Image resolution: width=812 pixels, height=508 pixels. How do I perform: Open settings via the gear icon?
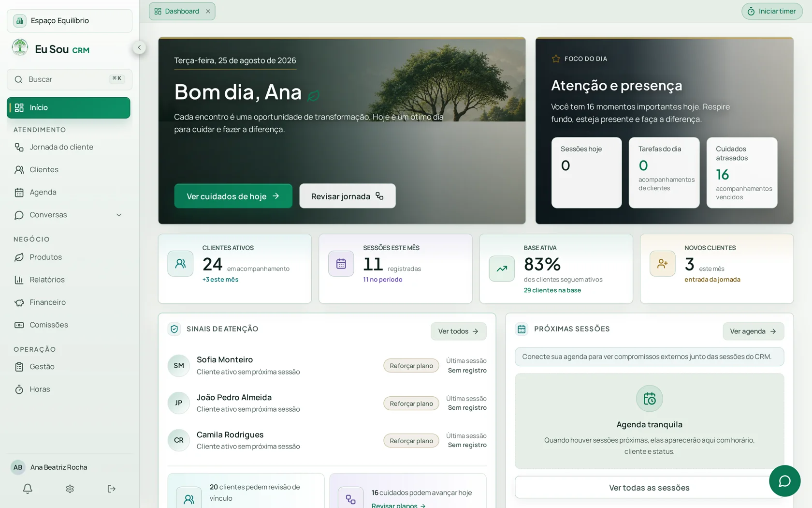(70, 489)
